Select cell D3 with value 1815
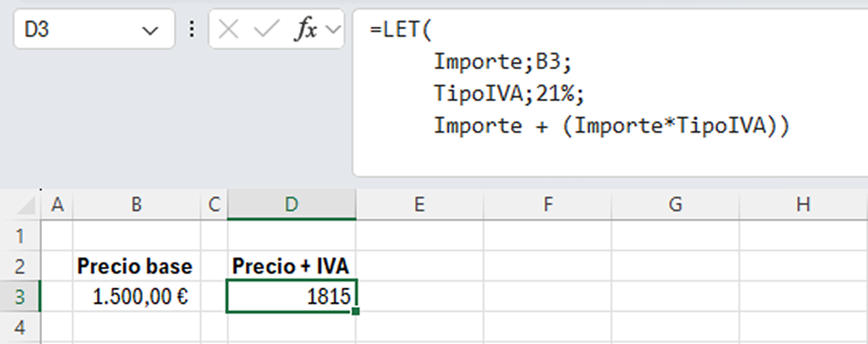 [291, 297]
